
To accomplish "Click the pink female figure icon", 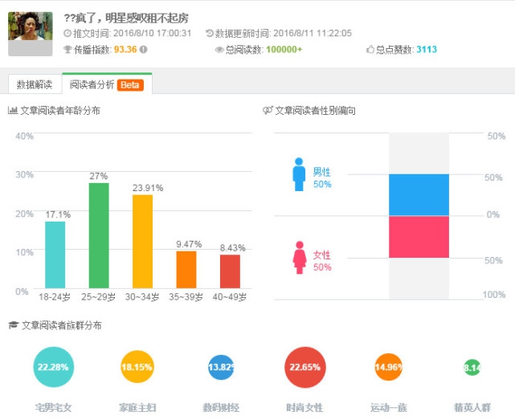I will tap(299, 258).
